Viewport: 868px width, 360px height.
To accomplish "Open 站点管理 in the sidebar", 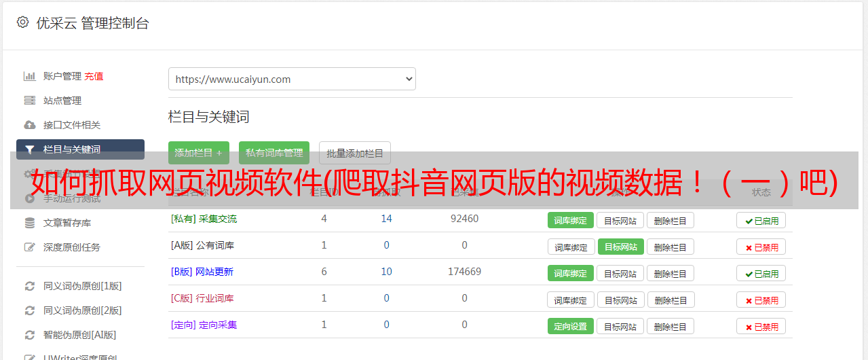I will click(62, 101).
